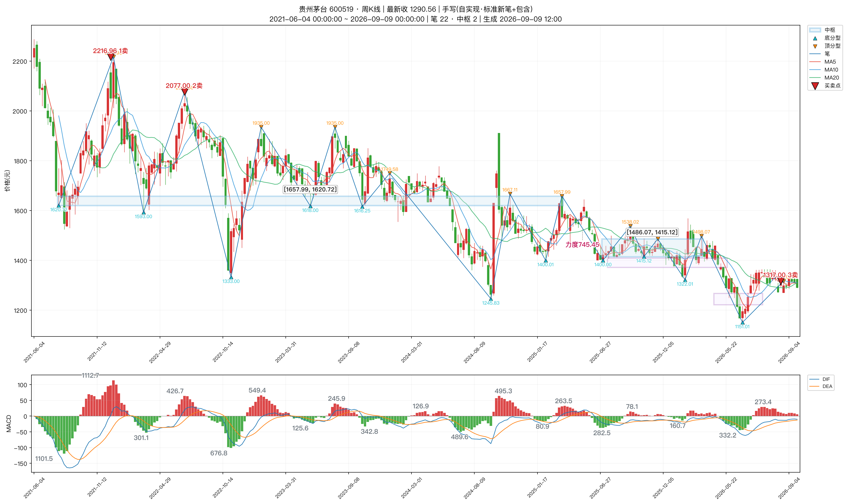Click the bottom fractal triangle at the 1593.00 low
Screen dimensions: 847x504
[x=143, y=213]
